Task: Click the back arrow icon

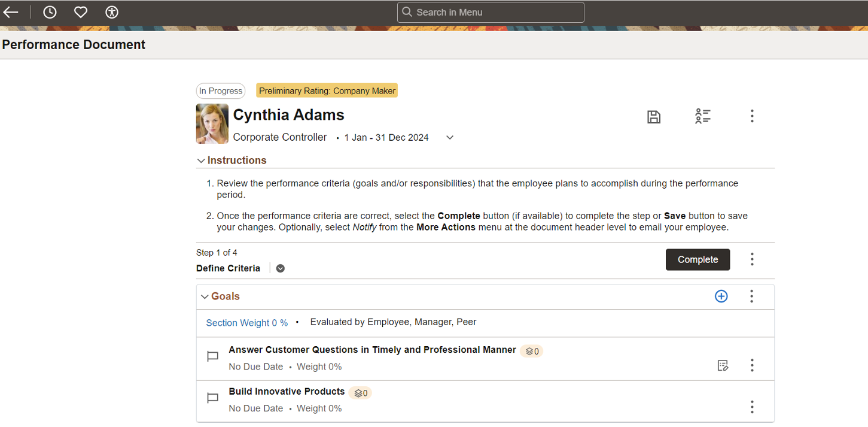Action: pyautogui.click(x=11, y=12)
